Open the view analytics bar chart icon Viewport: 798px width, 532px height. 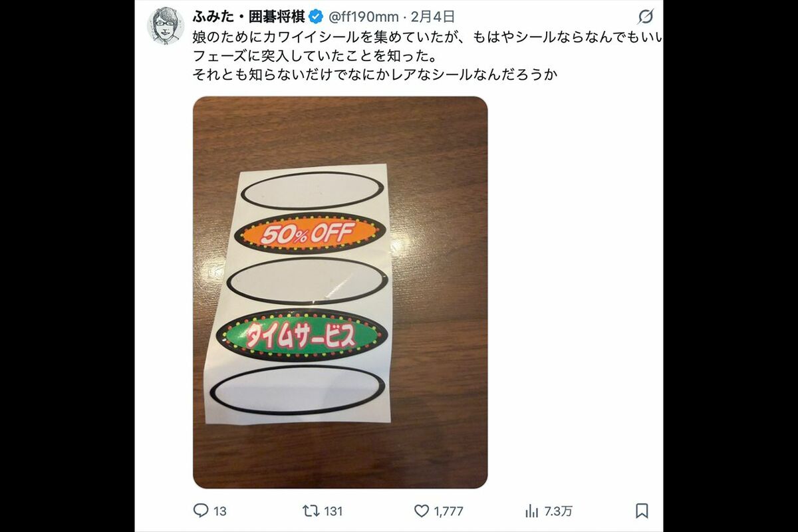(x=532, y=511)
